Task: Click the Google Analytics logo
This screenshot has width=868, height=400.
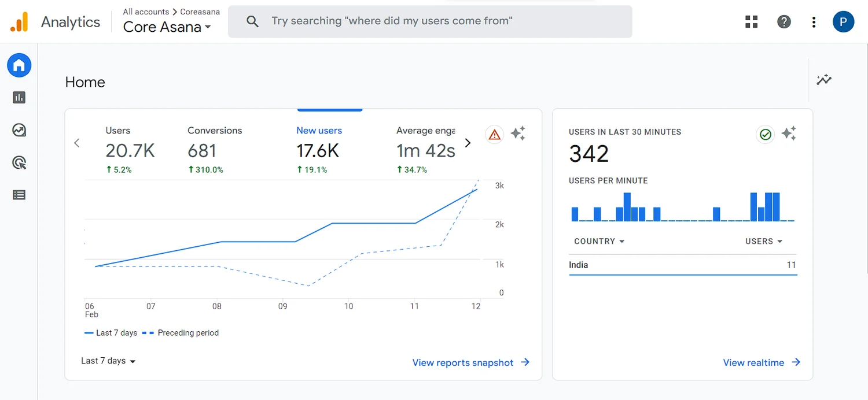Action: point(19,22)
